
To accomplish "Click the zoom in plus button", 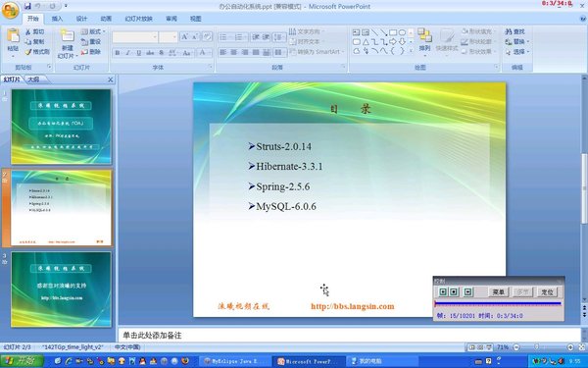I will pos(570,347).
